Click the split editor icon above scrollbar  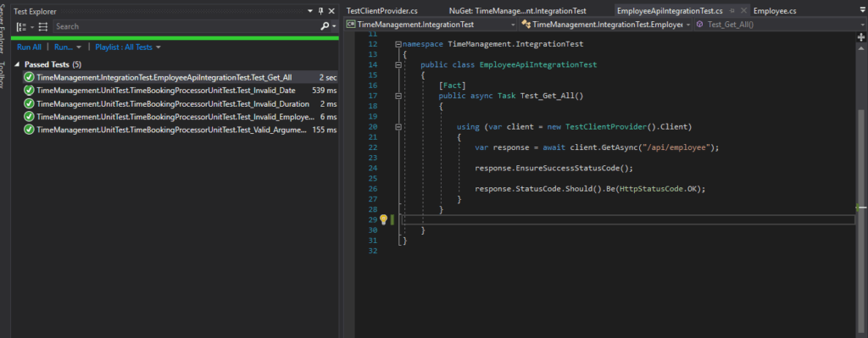click(861, 37)
